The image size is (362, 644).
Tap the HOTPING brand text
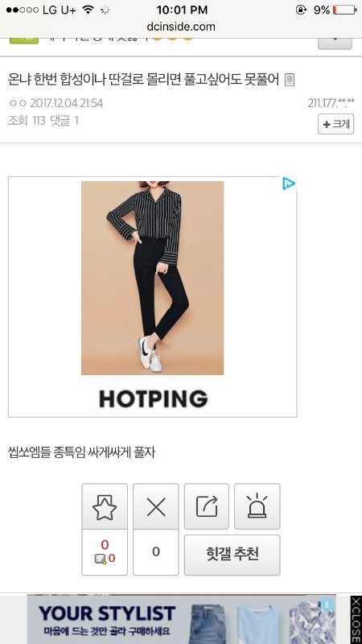click(154, 398)
